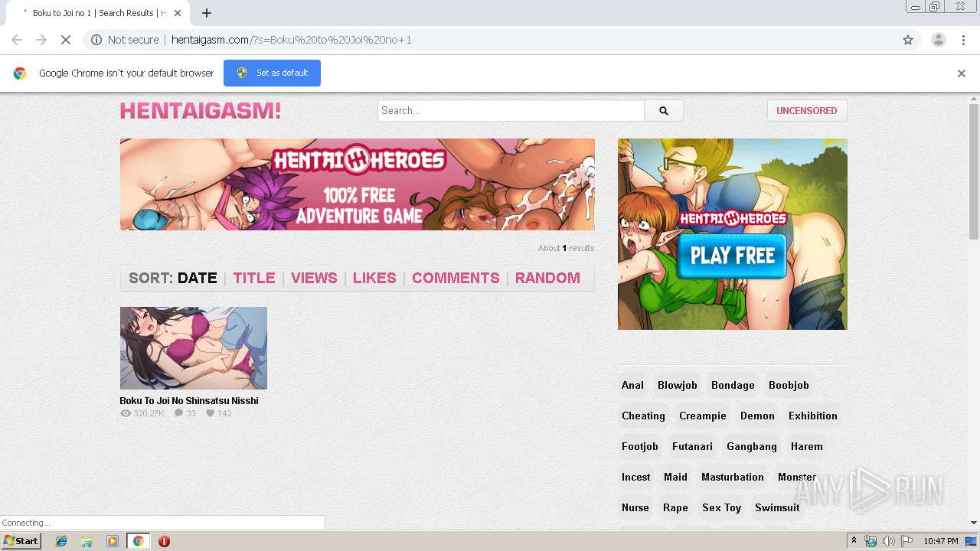Click the About 1 results text
Viewport: 980px width, 551px height.
click(566, 248)
